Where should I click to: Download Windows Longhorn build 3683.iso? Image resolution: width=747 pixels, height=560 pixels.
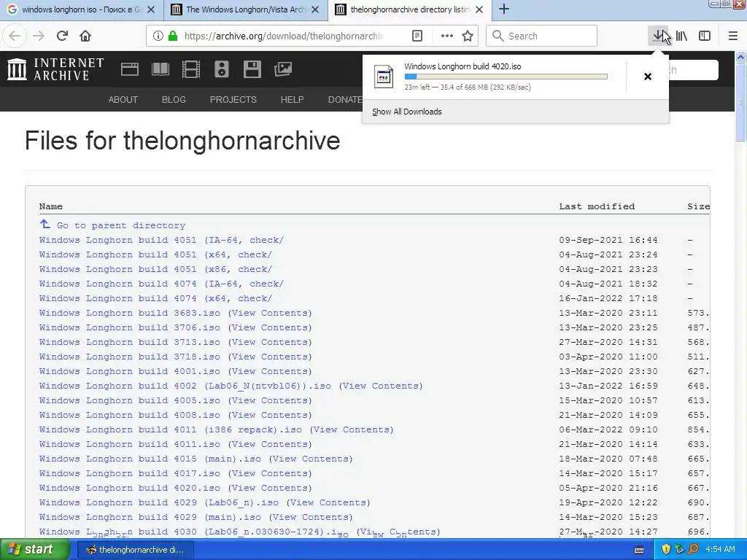[130, 313]
